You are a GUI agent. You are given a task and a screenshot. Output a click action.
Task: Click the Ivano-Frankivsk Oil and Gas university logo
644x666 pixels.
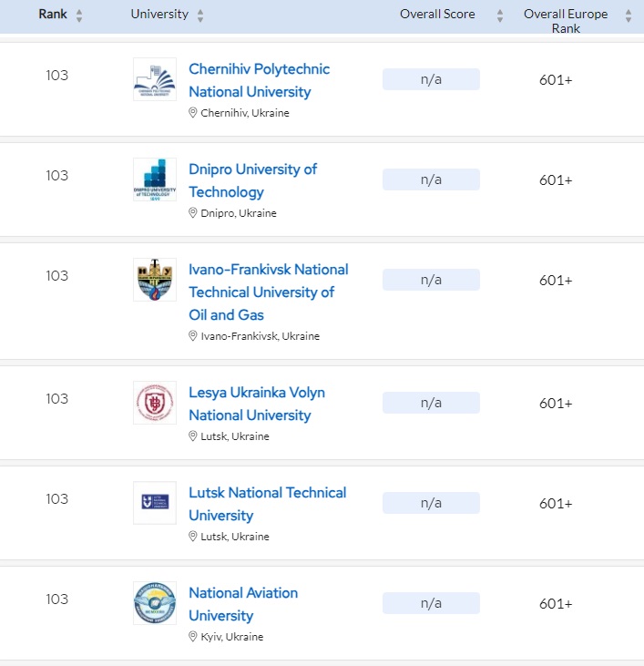point(155,280)
